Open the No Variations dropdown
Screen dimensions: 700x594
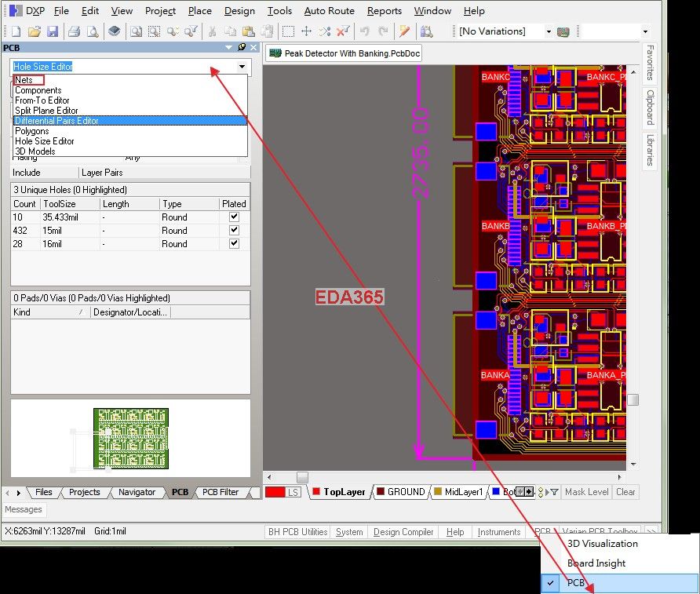pos(549,31)
